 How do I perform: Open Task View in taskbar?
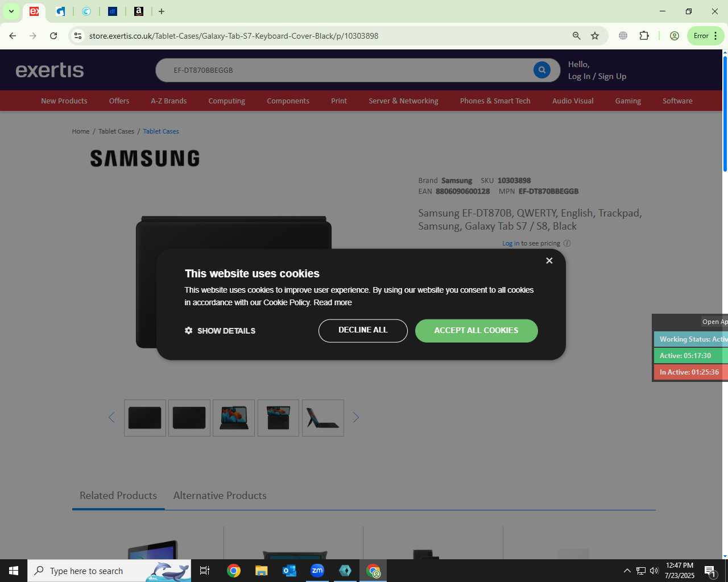tap(205, 571)
